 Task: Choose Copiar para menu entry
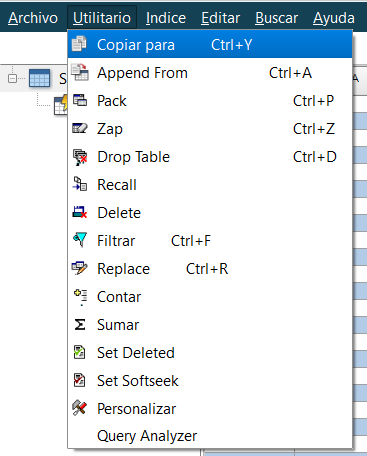210,44
